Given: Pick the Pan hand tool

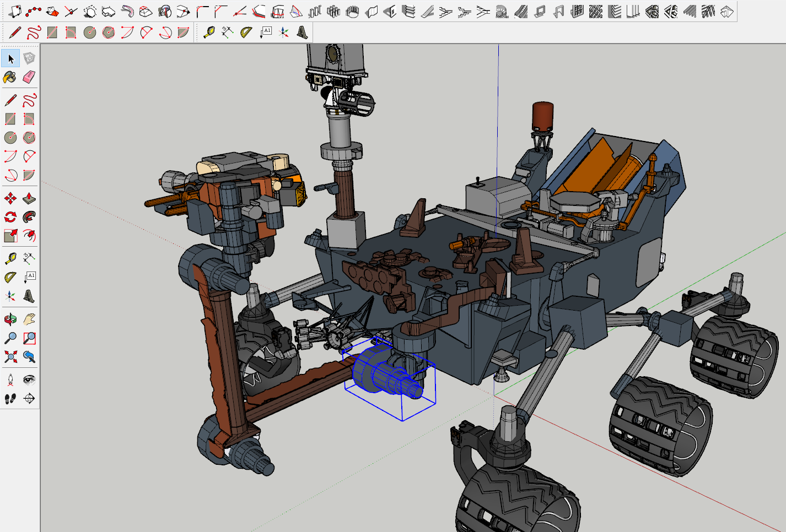Looking at the screenshot, I should (29, 319).
